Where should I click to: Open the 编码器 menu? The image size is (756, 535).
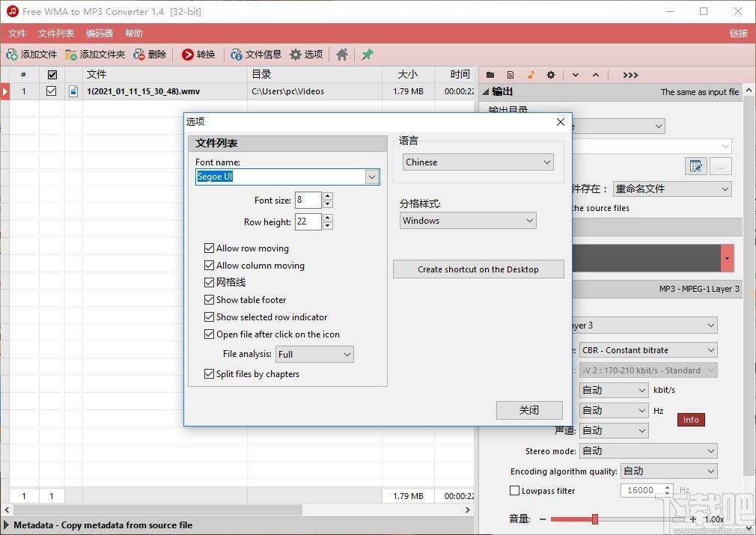(100, 34)
